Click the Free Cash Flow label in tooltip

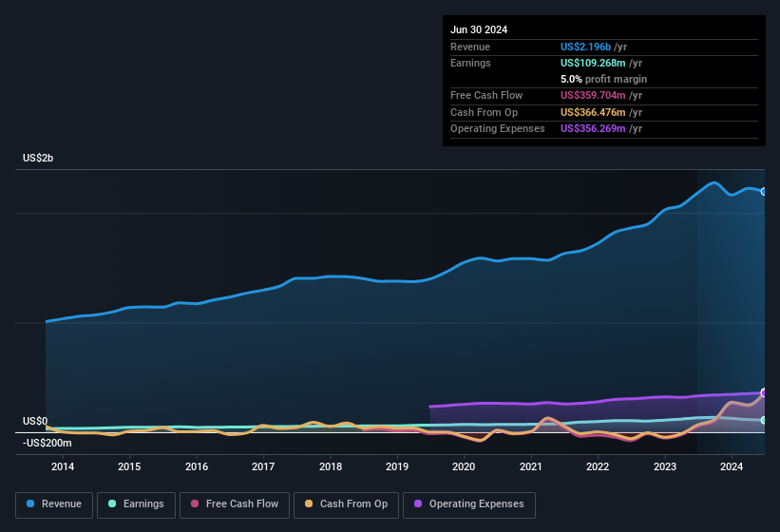pyautogui.click(x=486, y=95)
